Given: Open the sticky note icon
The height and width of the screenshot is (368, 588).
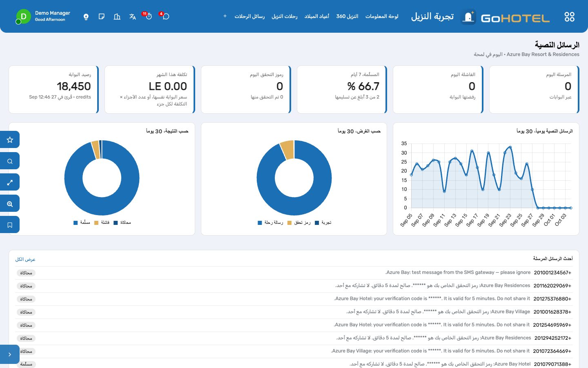Looking at the screenshot, I should (102, 17).
